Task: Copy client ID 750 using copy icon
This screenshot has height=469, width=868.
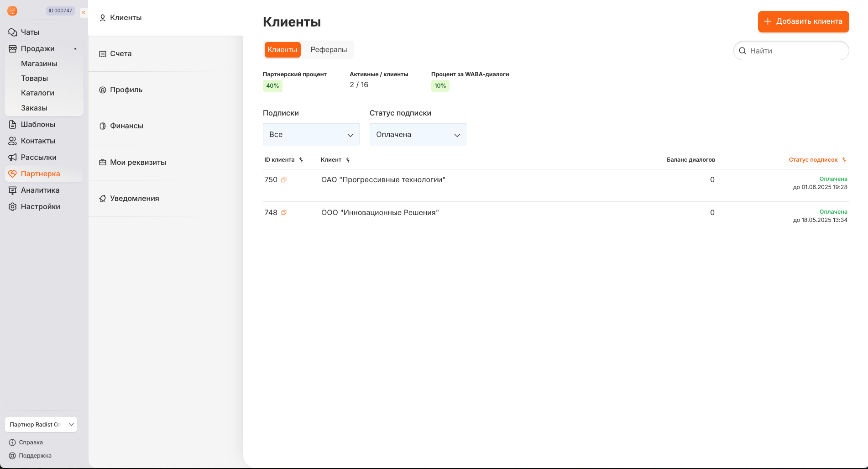Action: click(x=284, y=180)
